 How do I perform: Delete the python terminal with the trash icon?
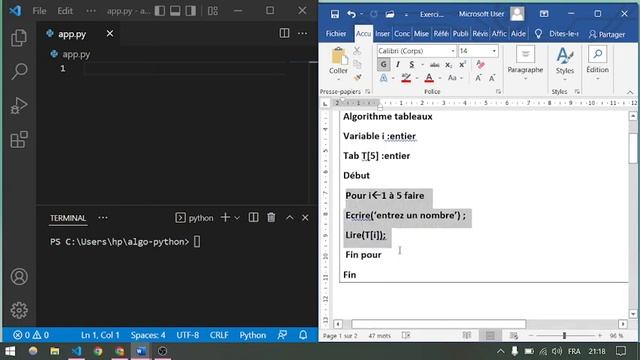click(271, 218)
